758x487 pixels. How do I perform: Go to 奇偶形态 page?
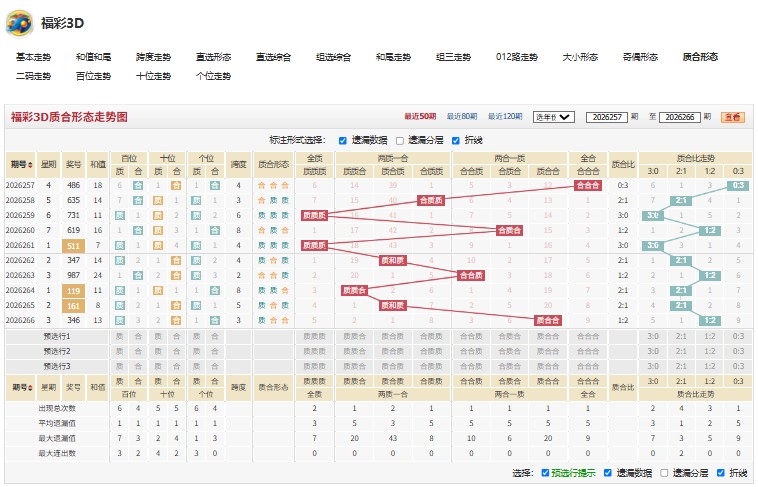click(x=640, y=57)
